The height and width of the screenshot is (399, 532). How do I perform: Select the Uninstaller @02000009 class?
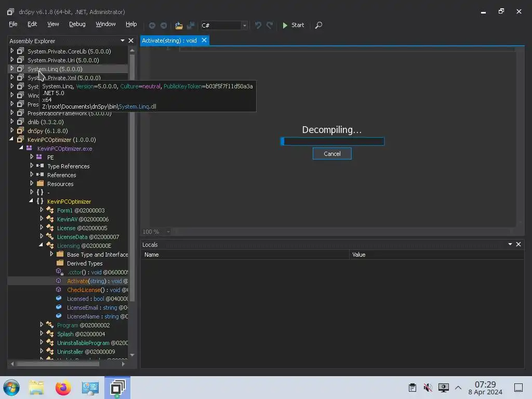[x=86, y=352]
